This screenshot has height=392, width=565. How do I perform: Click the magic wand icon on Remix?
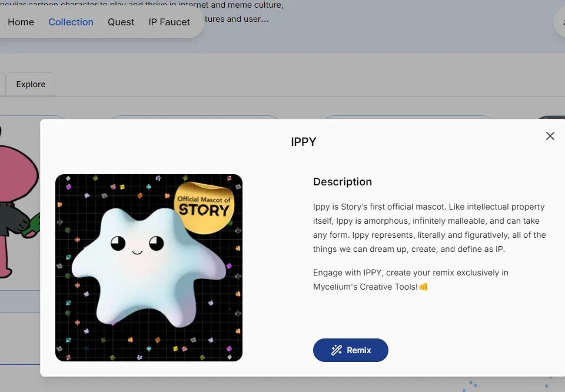click(336, 350)
